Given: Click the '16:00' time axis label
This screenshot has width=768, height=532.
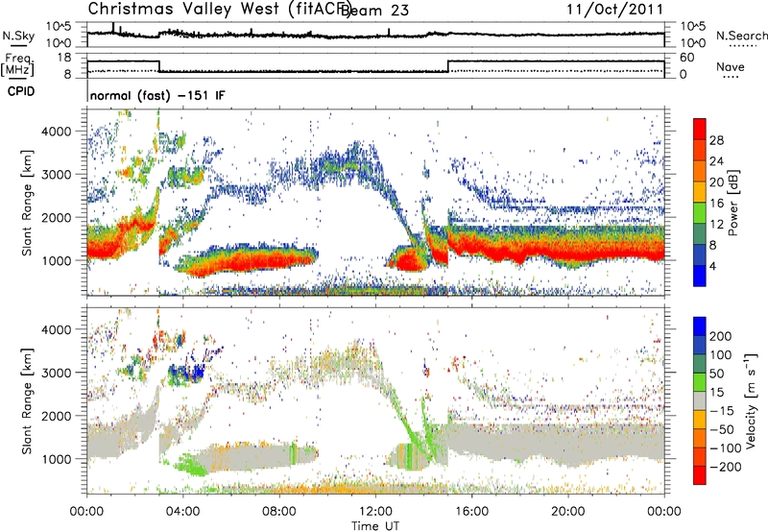Looking at the screenshot, I should click(471, 512).
